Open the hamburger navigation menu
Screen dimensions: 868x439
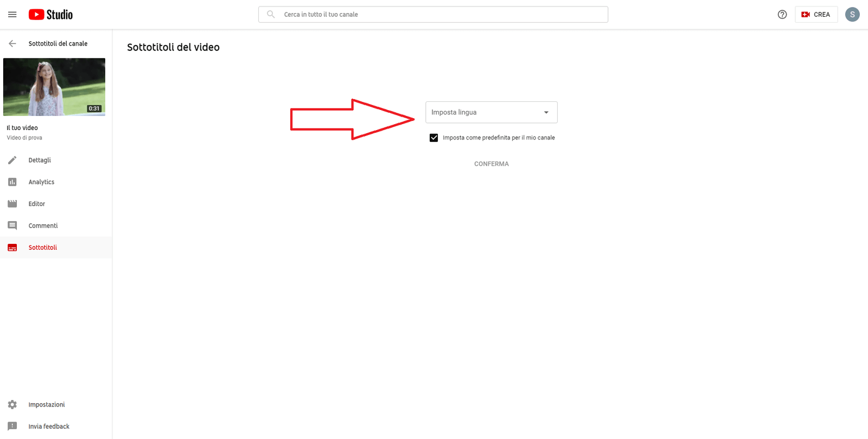click(x=12, y=15)
